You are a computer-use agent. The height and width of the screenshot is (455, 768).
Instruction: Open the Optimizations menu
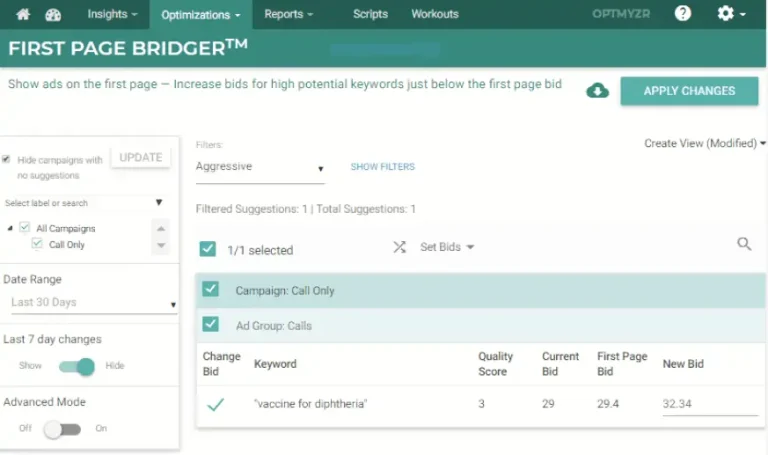tap(201, 15)
